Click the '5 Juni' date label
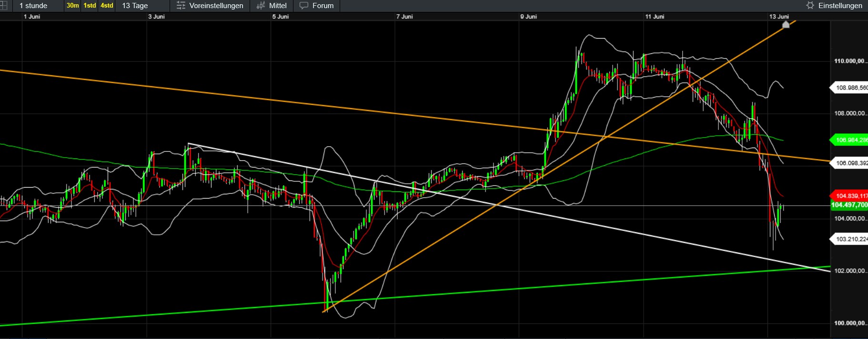Screen dimensions: 868x339 coord(281,17)
